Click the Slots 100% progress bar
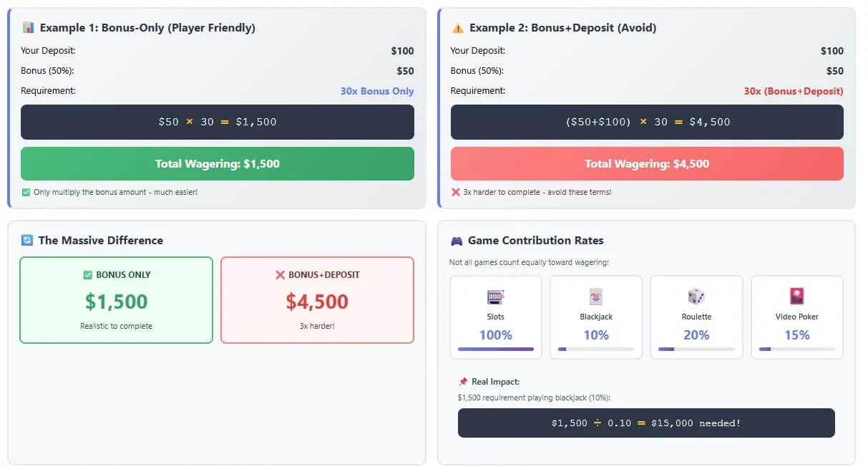The height and width of the screenshot is (467, 868). (496, 349)
